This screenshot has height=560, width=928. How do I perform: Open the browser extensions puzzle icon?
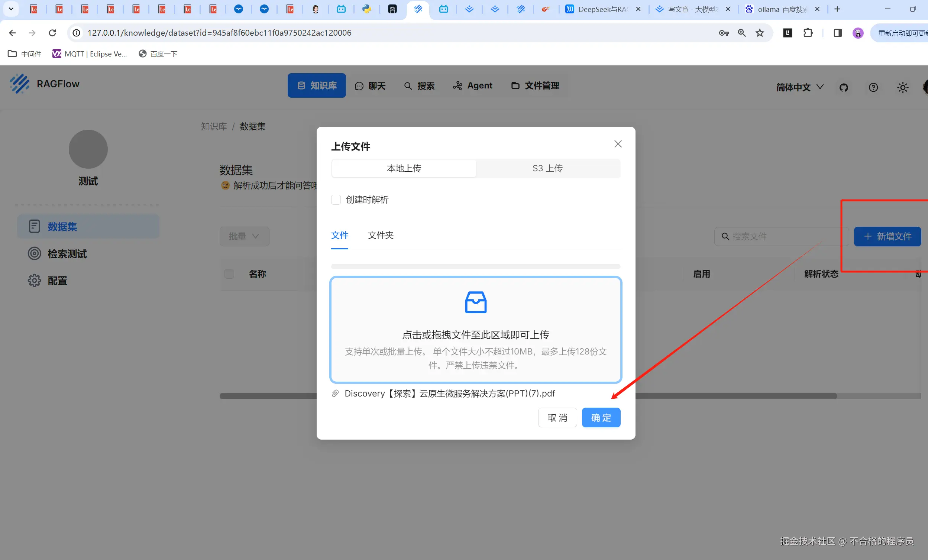tap(808, 33)
